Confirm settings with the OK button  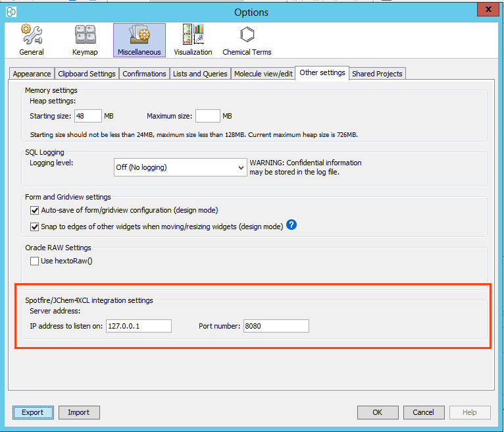(x=378, y=412)
